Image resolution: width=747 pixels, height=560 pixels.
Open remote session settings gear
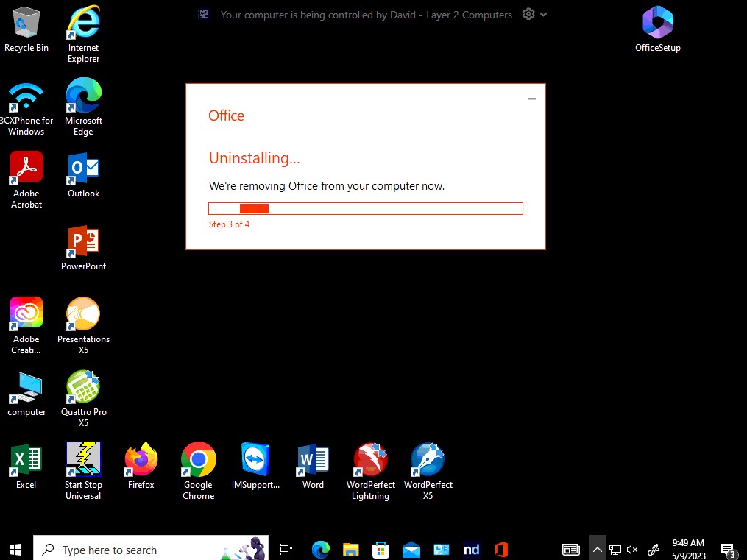pos(528,14)
